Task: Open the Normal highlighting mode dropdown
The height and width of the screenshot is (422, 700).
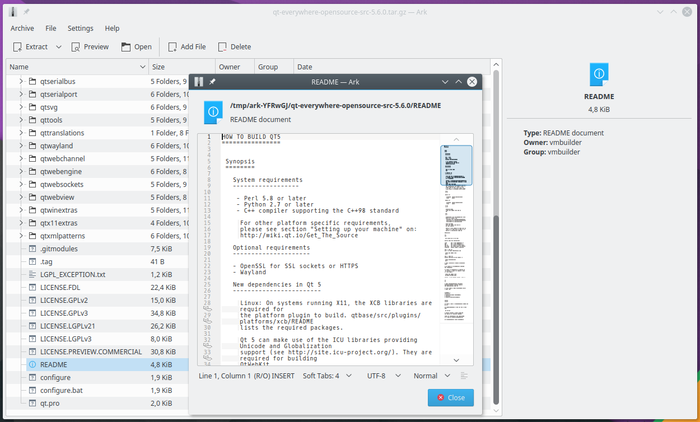Action: coord(430,376)
